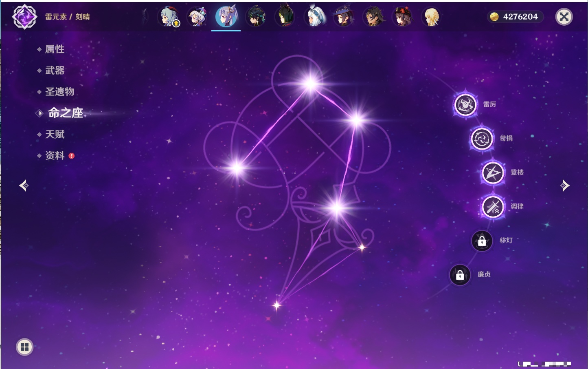The width and height of the screenshot is (588, 369).
Task: Click the leftmost glowing constellation star
Action: pyautogui.click(x=237, y=168)
